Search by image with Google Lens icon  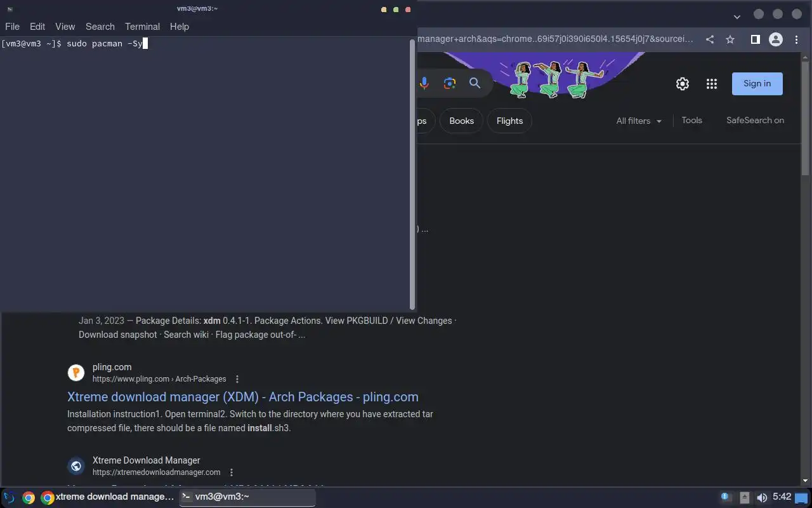pyautogui.click(x=450, y=83)
